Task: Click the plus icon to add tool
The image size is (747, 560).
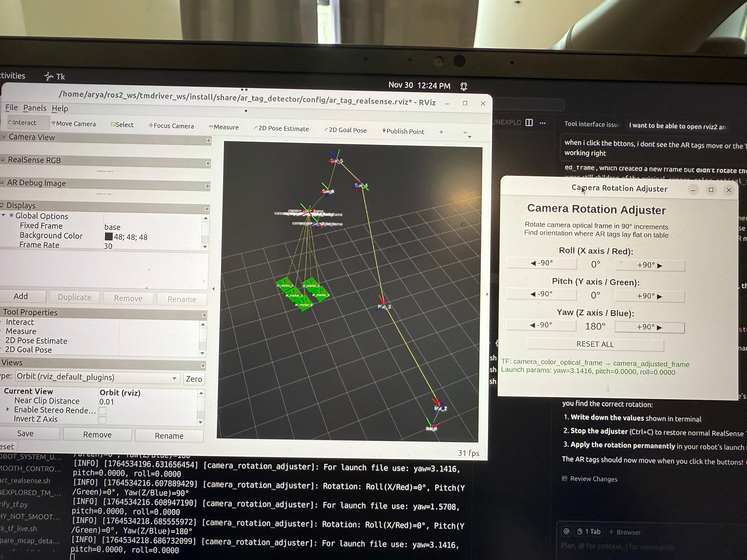Action: point(441,132)
